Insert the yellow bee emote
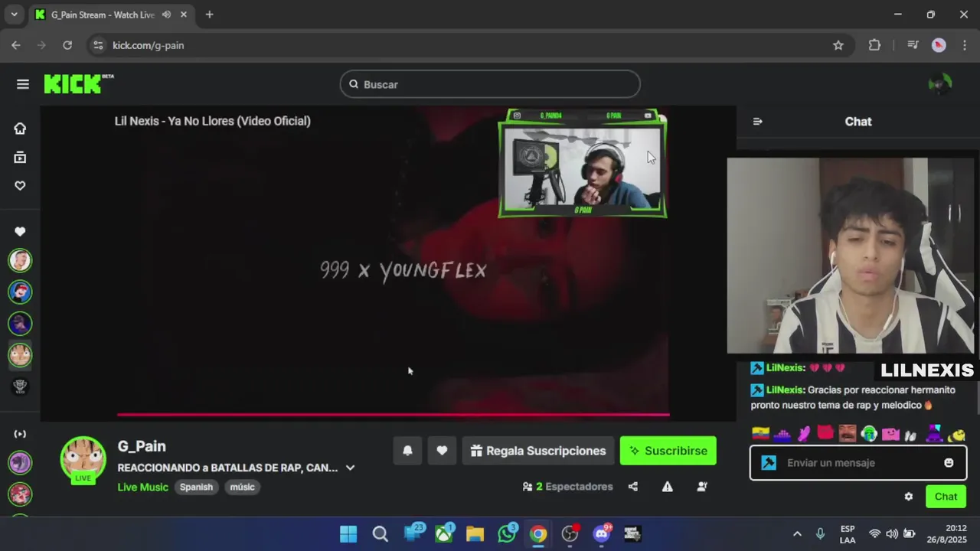Viewport: 980px width, 551px height. pyautogui.click(x=956, y=435)
